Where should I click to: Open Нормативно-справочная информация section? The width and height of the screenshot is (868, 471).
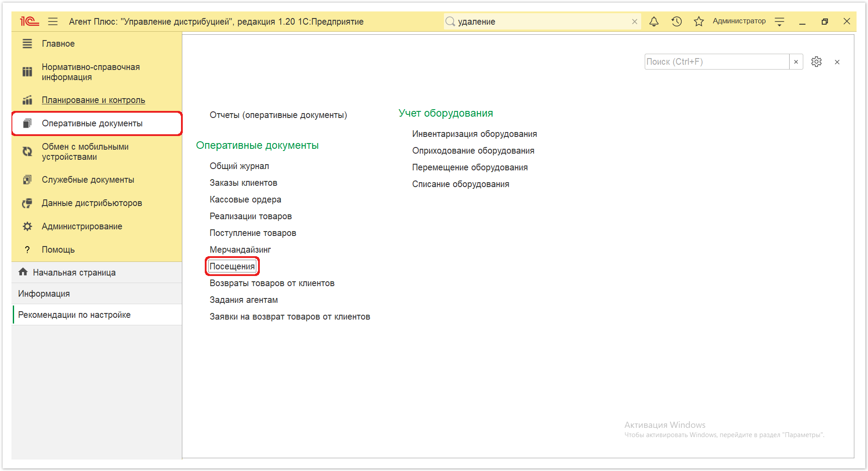click(x=91, y=72)
